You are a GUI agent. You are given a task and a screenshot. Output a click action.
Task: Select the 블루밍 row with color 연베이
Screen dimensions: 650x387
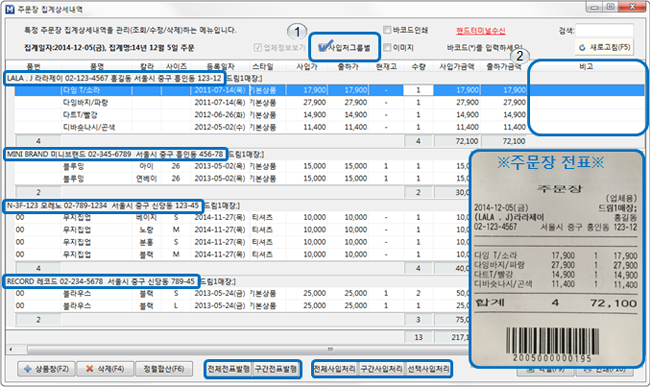(242, 179)
